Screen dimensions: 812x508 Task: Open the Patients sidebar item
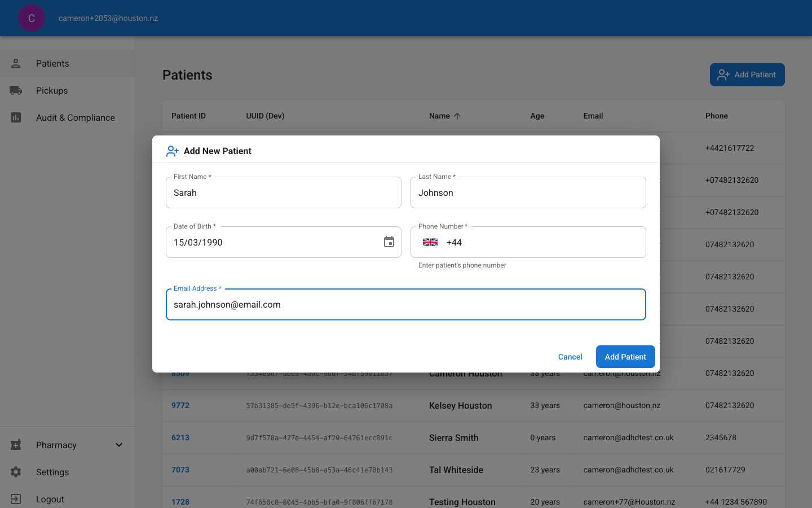pyautogui.click(x=68, y=63)
